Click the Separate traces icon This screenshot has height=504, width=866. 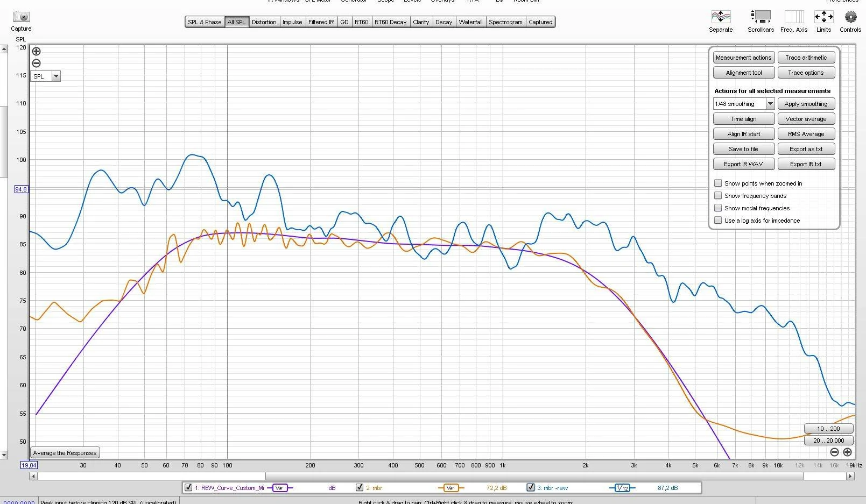pos(721,17)
